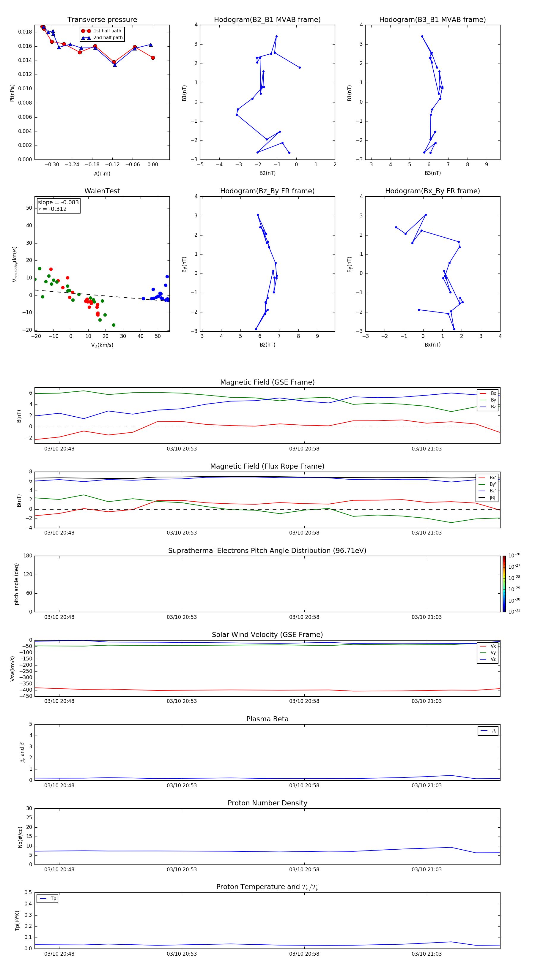Click '03/10 20:53' tick under GSE field plot

click(182, 448)
